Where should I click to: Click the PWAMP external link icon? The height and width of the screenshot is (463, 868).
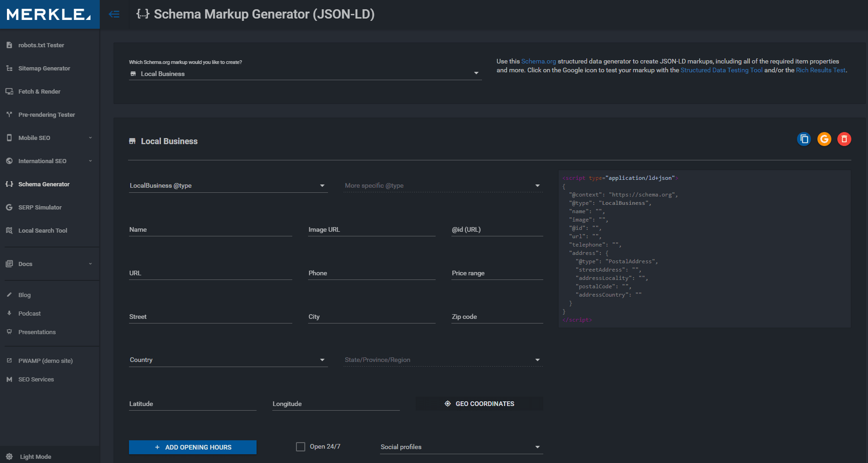9,361
